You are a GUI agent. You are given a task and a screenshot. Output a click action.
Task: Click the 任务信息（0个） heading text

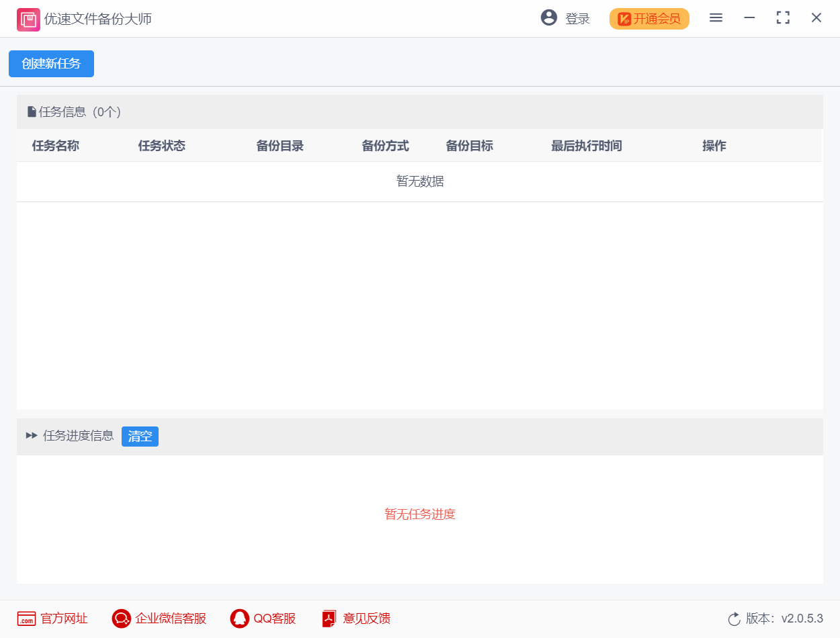point(80,112)
